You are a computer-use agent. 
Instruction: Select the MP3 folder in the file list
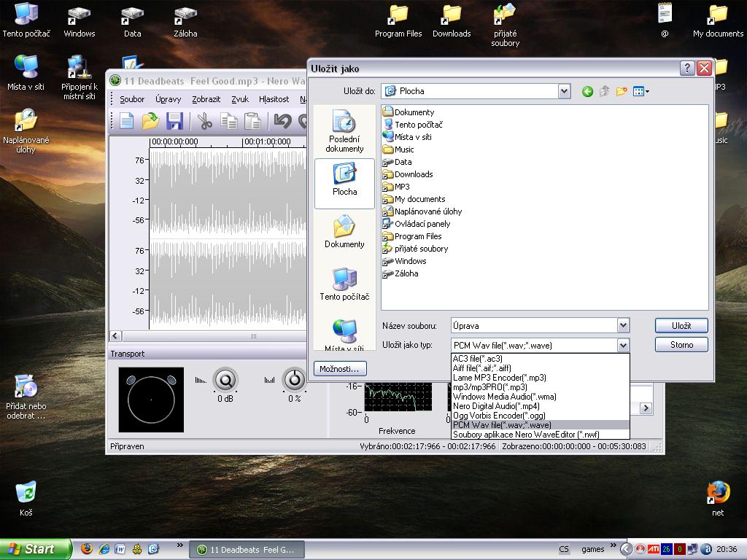[396, 187]
